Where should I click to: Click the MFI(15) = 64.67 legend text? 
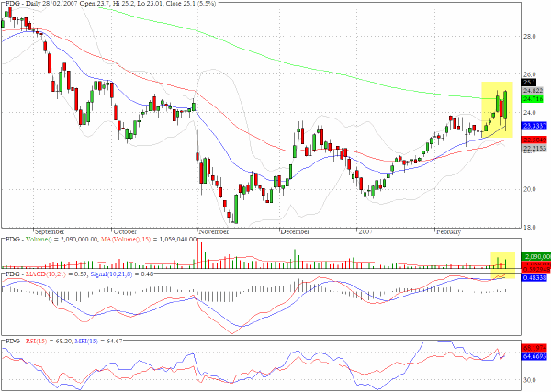tap(98, 342)
